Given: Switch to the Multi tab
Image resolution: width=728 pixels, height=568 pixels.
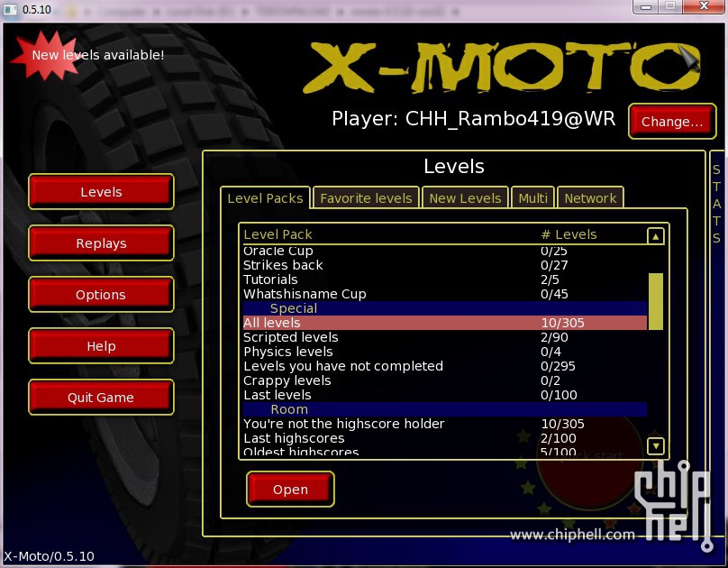Looking at the screenshot, I should [x=533, y=198].
